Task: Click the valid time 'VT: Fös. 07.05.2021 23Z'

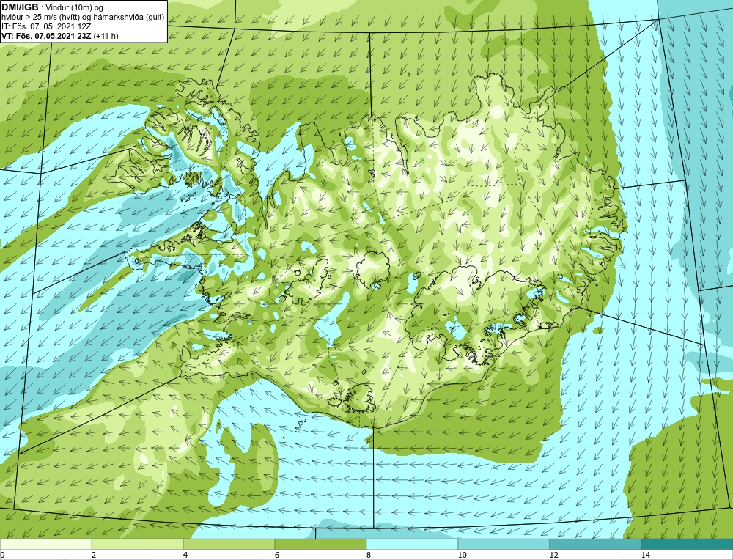Action: 47,36
